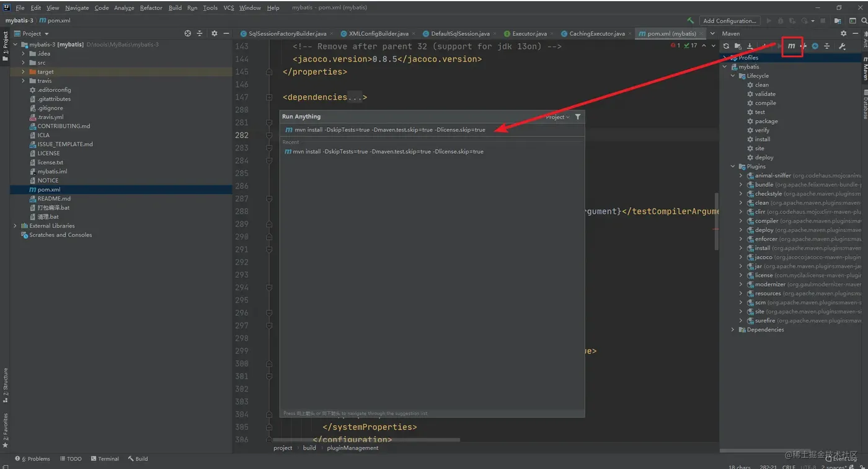The width and height of the screenshot is (868, 469).
Task: Click the pluginManagement breadcrumb
Action: point(352,448)
